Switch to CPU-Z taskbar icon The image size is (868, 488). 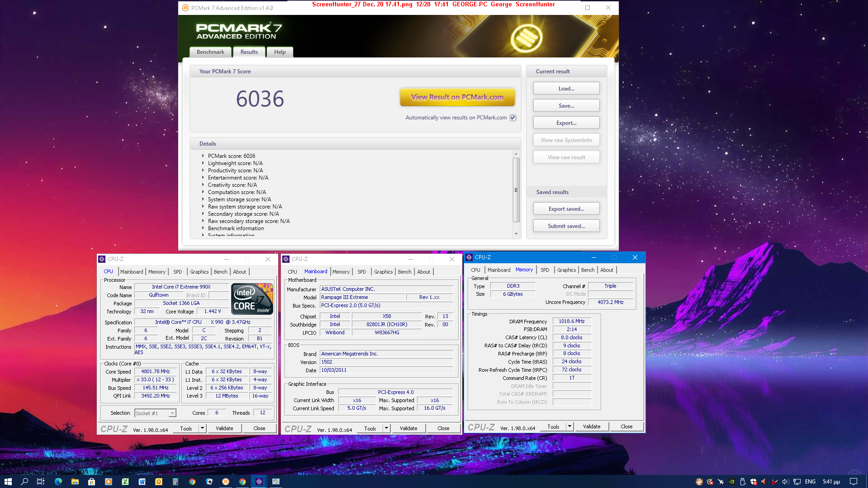tap(259, 482)
